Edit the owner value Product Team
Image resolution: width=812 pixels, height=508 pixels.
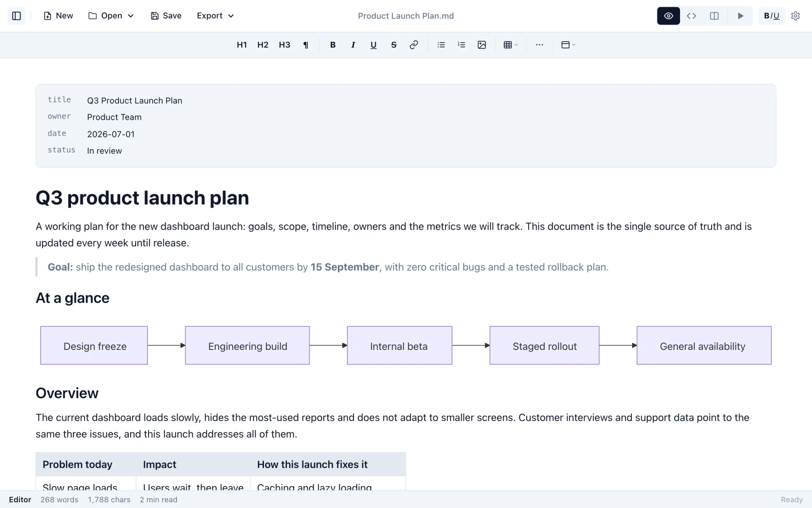point(114,117)
